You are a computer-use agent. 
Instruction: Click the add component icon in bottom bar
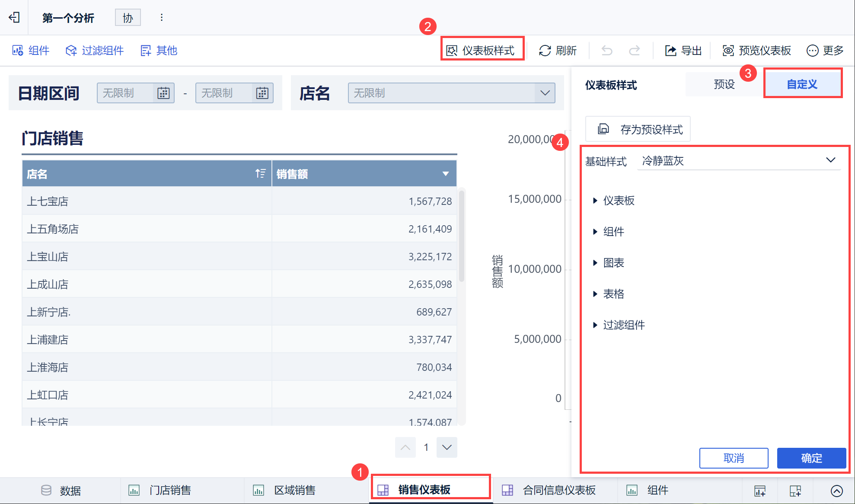tap(760, 491)
